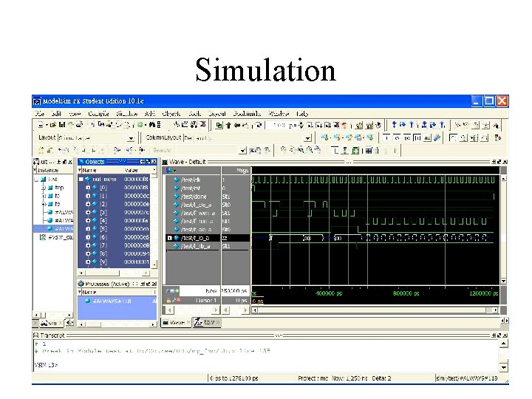Expand the out_mem [0] entry

(88, 187)
